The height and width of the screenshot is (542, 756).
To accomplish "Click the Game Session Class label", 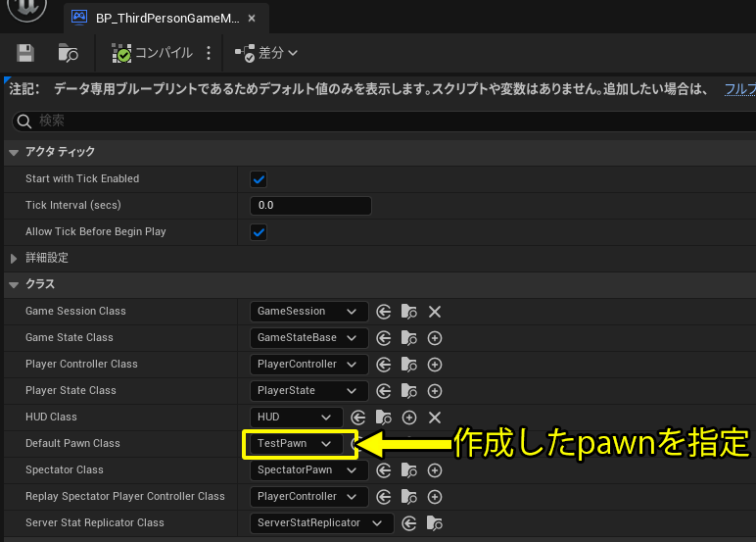I will [75, 312].
